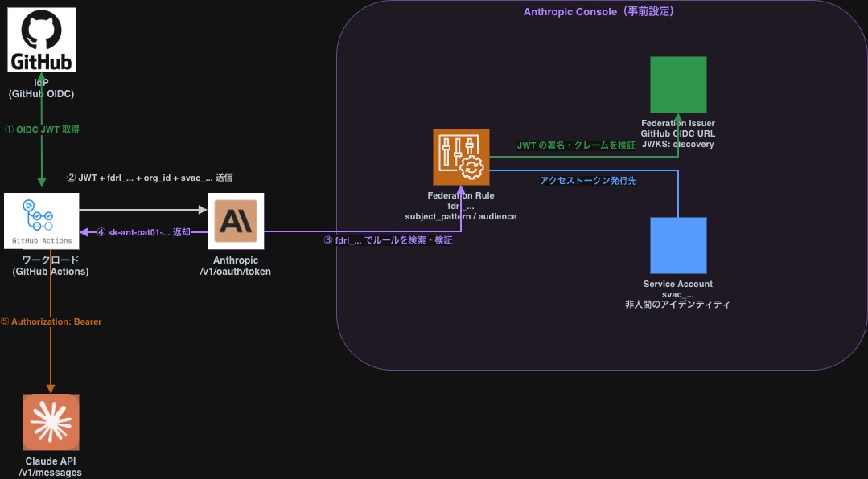868x479 pixels.
Task: Select the orange Federation Rule icon
Action: pyautogui.click(x=461, y=157)
